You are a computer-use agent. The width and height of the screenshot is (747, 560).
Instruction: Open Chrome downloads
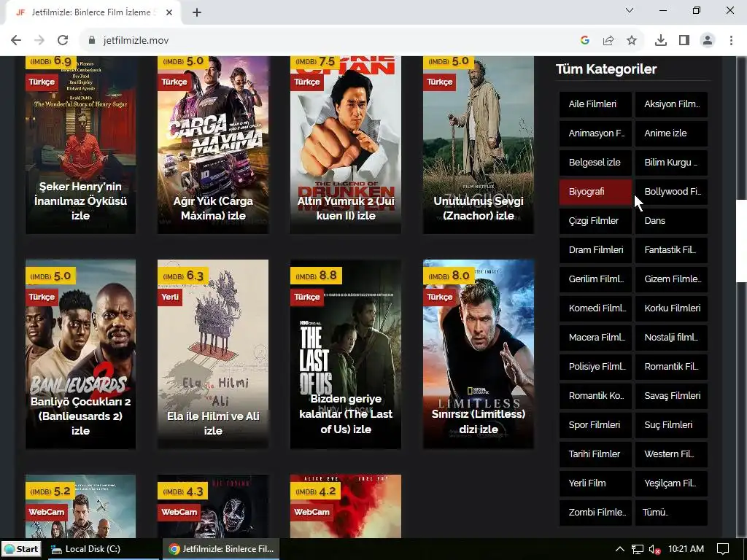click(x=661, y=41)
